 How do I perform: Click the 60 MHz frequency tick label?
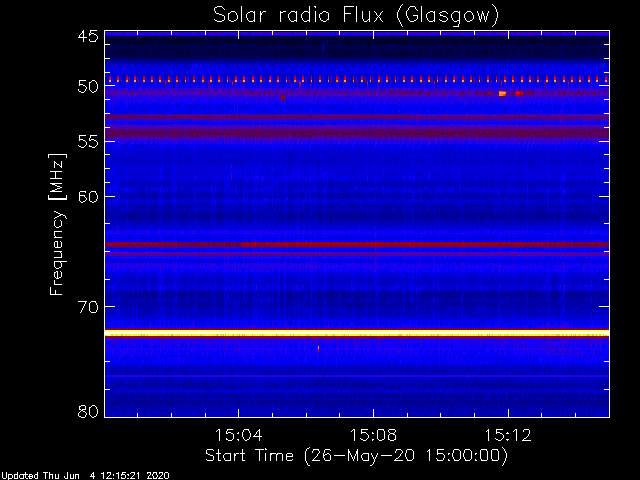tap(88, 197)
